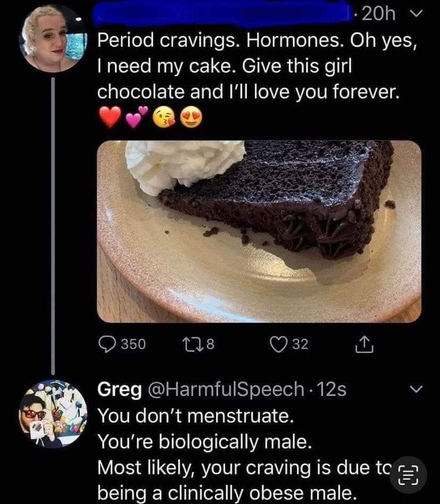440x504 pixels.
Task: Open the chocolate cake photo
Action: tap(259, 232)
